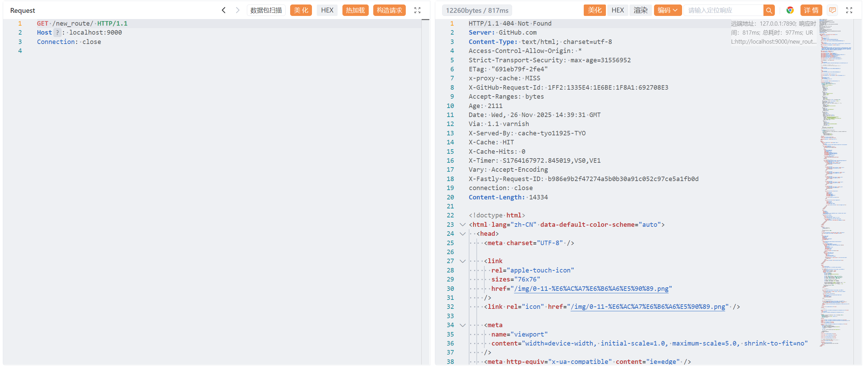The width and height of the screenshot is (868, 367).
Task: Click the 构造请求 build request button
Action: tap(390, 10)
